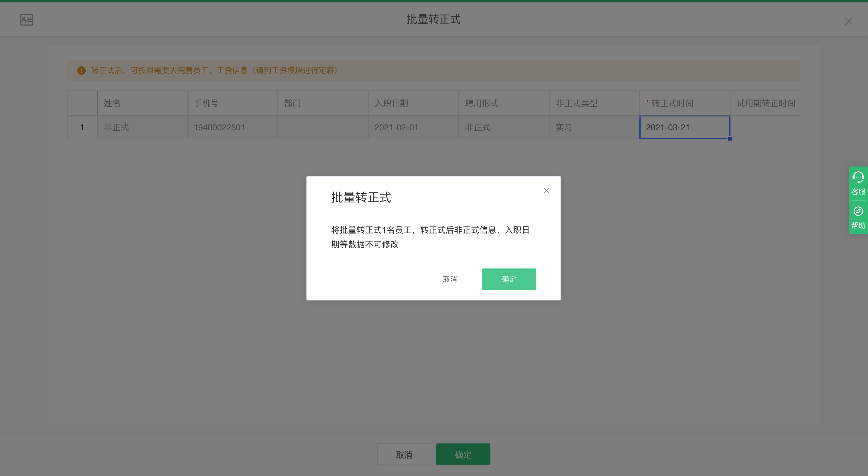The image size is (868, 476).
Task: Click the 手机号 column header
Action: coord(233,103)
